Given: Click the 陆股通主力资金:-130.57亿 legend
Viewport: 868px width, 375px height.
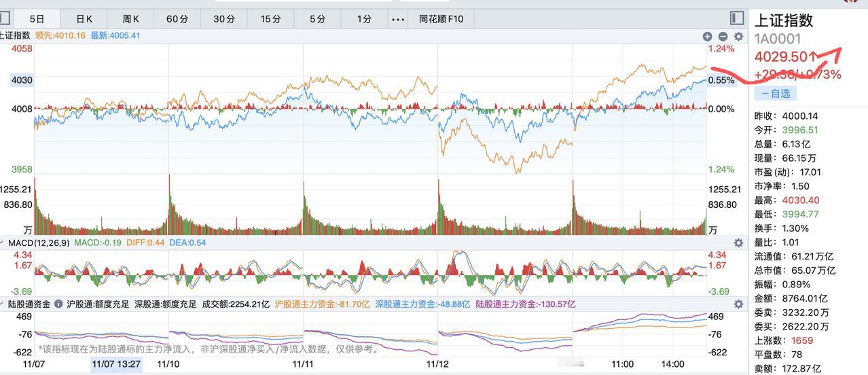Looking at the screenshot, I should 526,304.
